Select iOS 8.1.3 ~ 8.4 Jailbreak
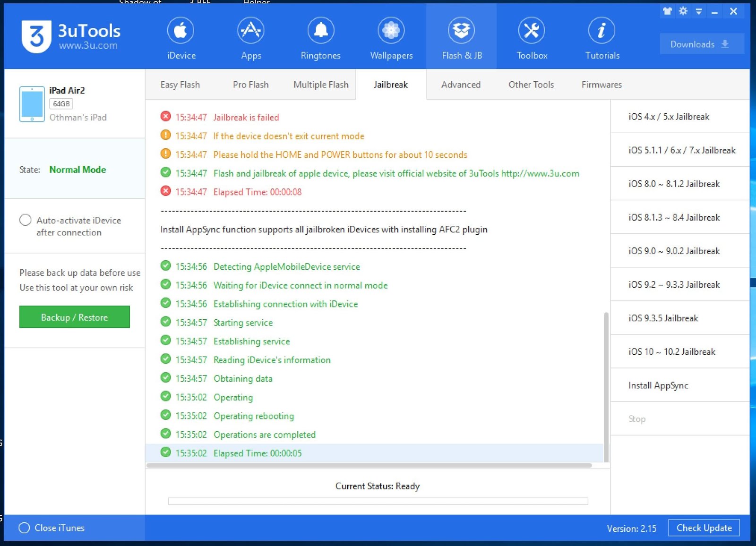The height and width of the screenshot is (546, 756). 680,217
